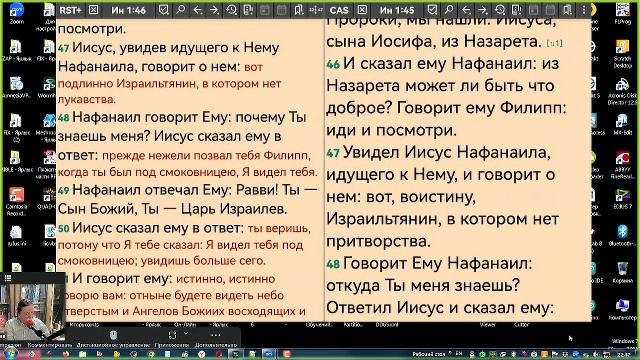The image size is (640, 360).
Task: Open search in the CAS pane toolbar
Action: point(449,10)
